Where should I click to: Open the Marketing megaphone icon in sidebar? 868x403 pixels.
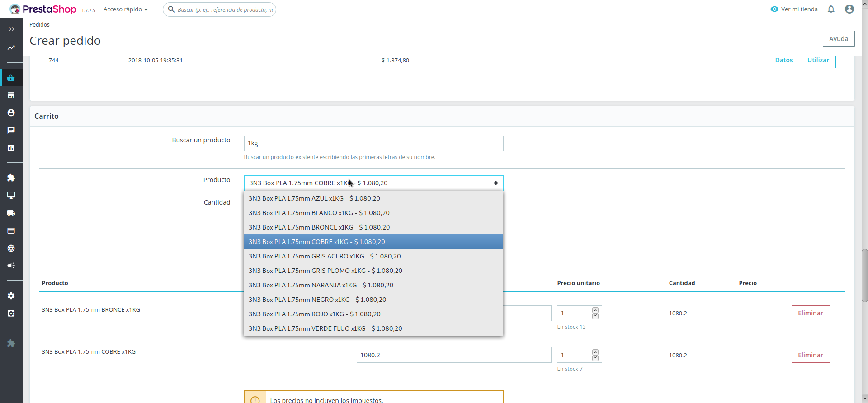tap(11, 266)
